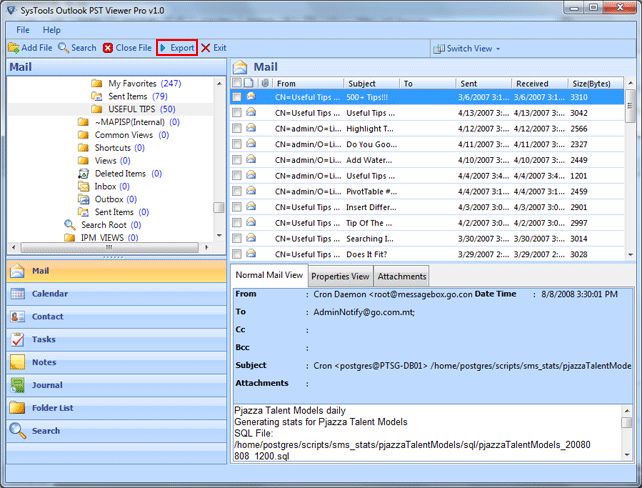642x488 pixels.
Task: Check the 'PivotTable #...' message checkbox
Action: click(x=237, y=191)
